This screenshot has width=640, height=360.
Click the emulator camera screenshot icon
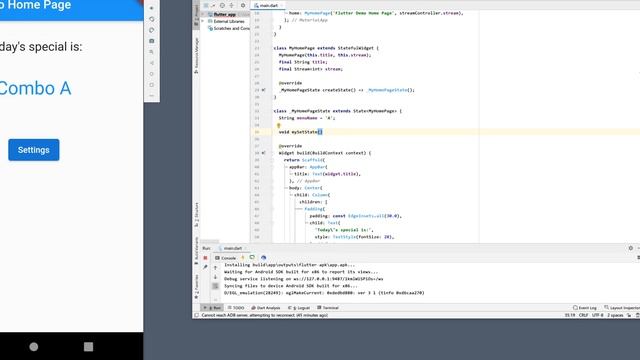tap(152, 41)
